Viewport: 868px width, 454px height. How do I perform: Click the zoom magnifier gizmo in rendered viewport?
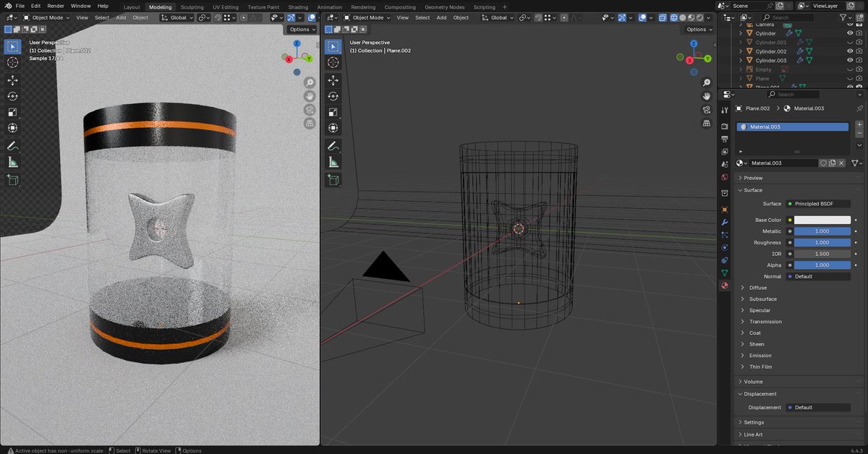coord(310,82)
